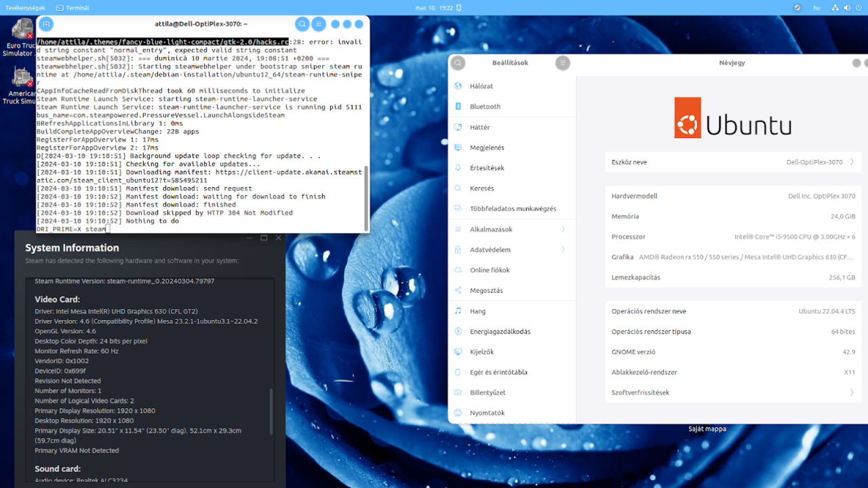Viewport: 868px width, 488px height.
Task: Expand the Alkalmazások section chevron
Action: click(x=563, y=229)
